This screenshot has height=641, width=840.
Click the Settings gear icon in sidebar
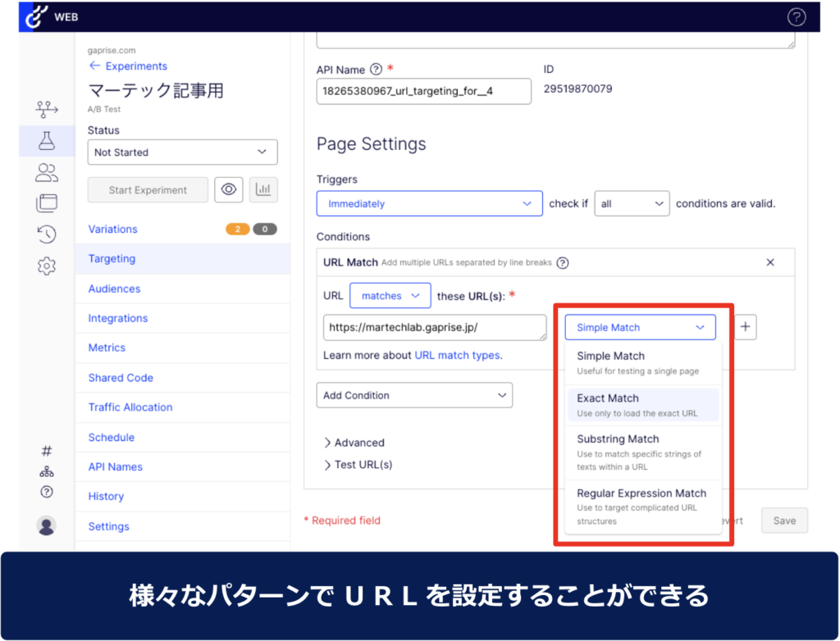(x=47, y=266)
